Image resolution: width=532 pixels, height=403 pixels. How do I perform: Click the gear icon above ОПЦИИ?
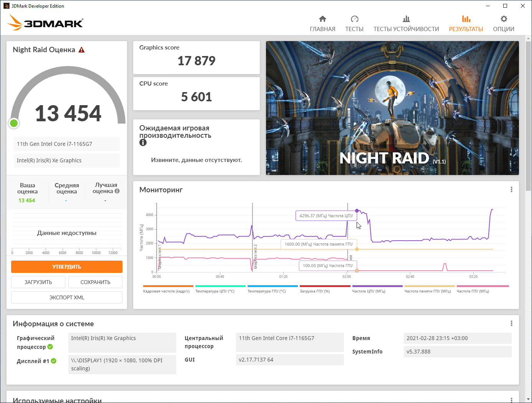tap(504, 19)
